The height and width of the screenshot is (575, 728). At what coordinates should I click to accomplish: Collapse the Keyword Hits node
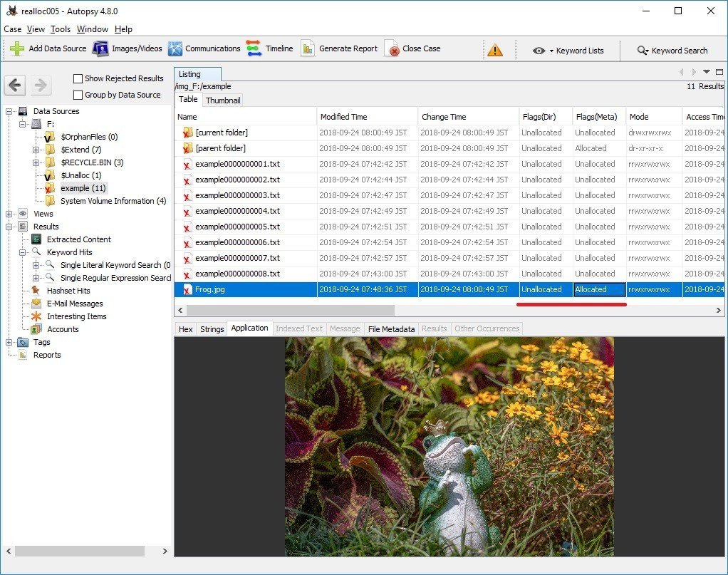[x=22, y=252]
